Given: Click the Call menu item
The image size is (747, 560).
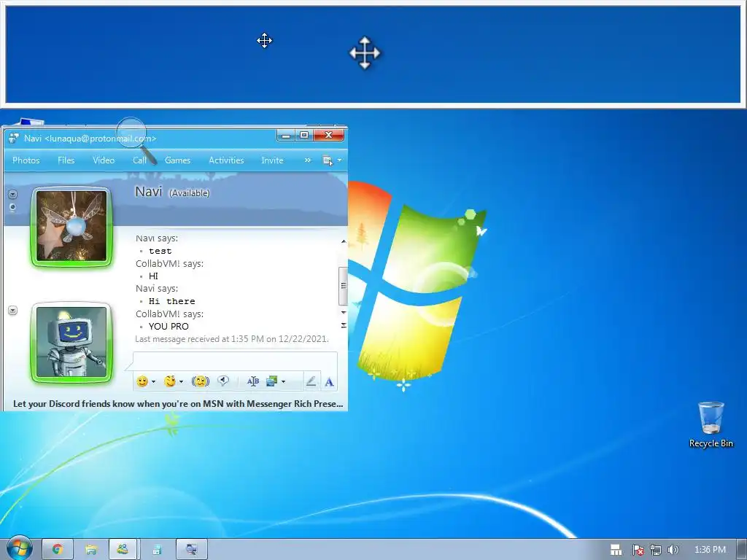Looking at the screenshot, I should [x=139, y=160].
